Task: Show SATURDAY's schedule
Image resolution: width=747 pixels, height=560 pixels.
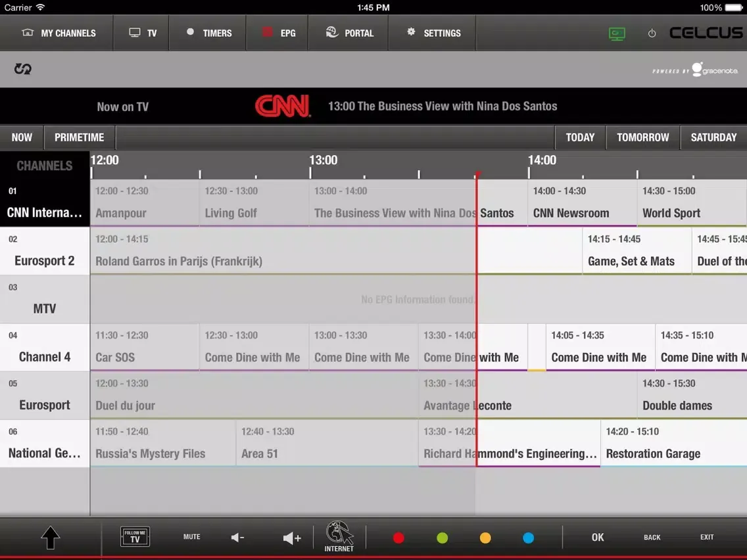Action: tap(713, 137)
